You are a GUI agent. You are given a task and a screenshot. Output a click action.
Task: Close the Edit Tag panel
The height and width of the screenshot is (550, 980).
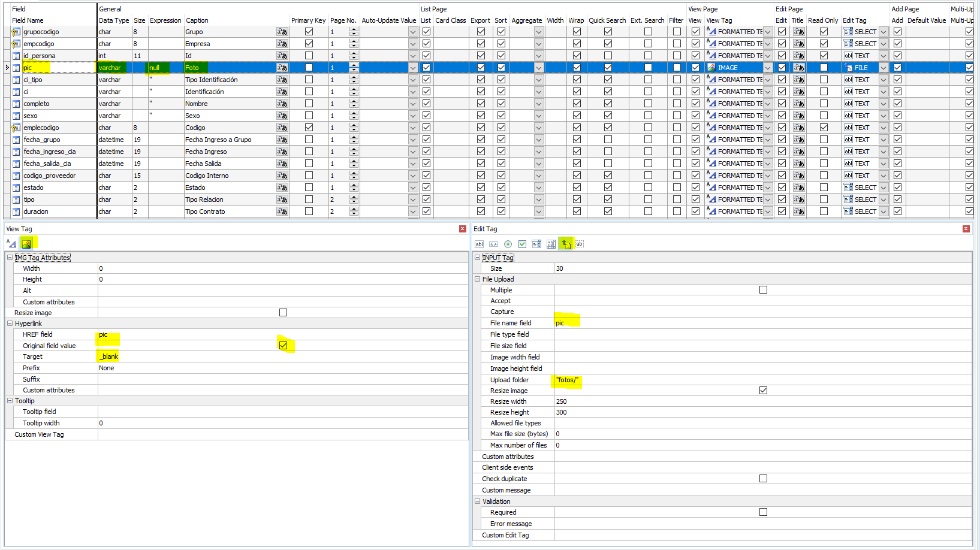[x=966, y=229]
